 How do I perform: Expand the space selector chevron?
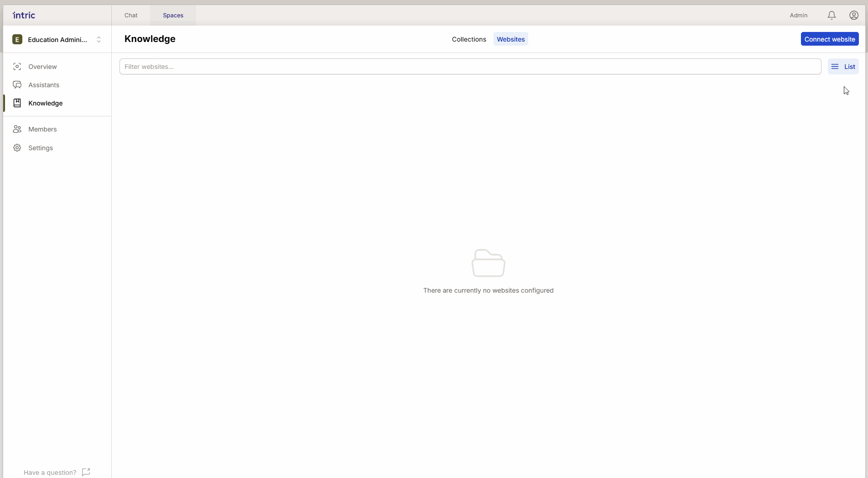tap(99, 40)
